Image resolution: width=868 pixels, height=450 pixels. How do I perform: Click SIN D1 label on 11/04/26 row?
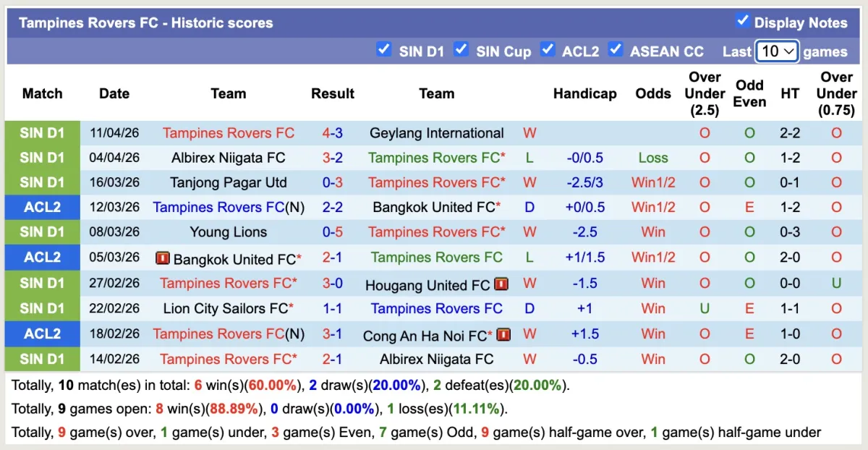42,133
